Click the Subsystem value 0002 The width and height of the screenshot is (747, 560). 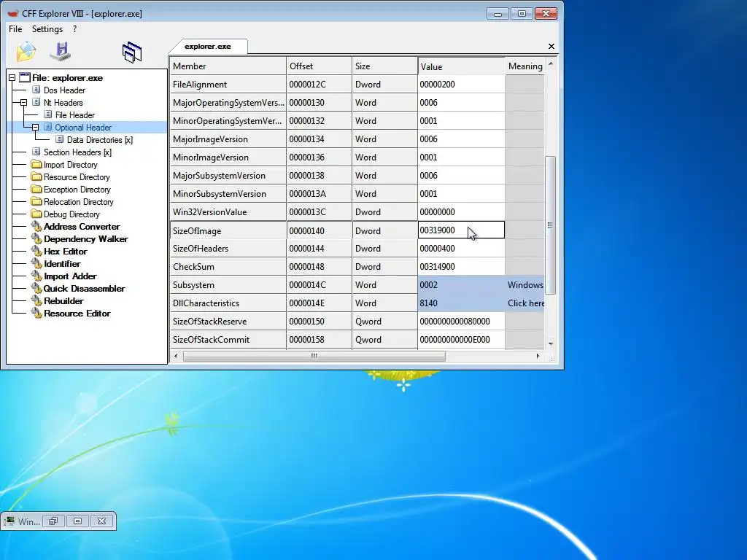[461, 285]
